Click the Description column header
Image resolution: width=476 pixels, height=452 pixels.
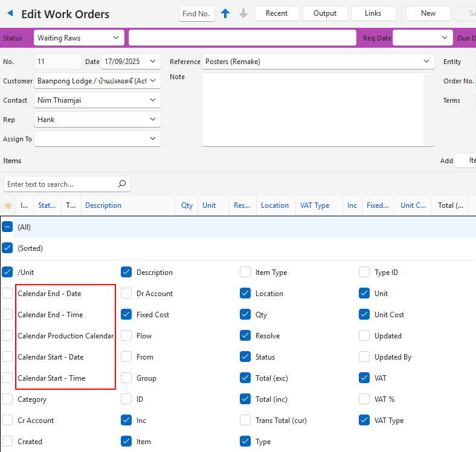click(x=103, y=205)
